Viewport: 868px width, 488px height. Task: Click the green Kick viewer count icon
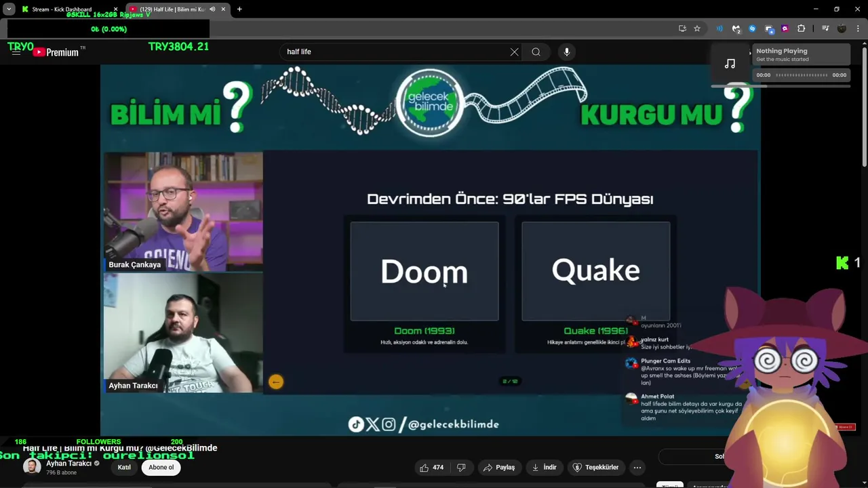tap(842, 263)
